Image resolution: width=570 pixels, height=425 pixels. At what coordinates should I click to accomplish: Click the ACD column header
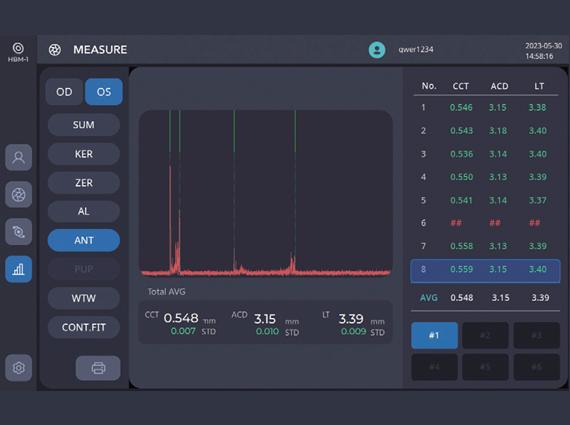(499, 86)
